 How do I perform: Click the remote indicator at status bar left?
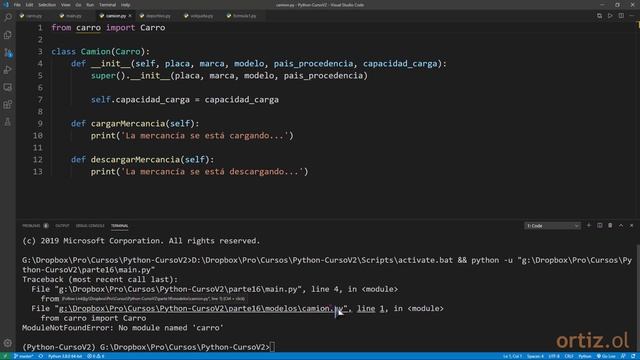coord(5,356)
